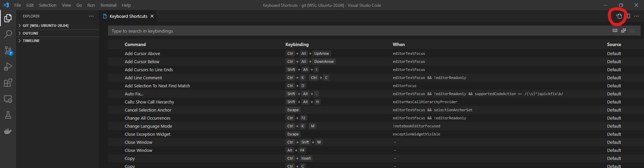
Task: Clear keybindings search input icon
Action: pyautogui.click(x=632, y=31)
